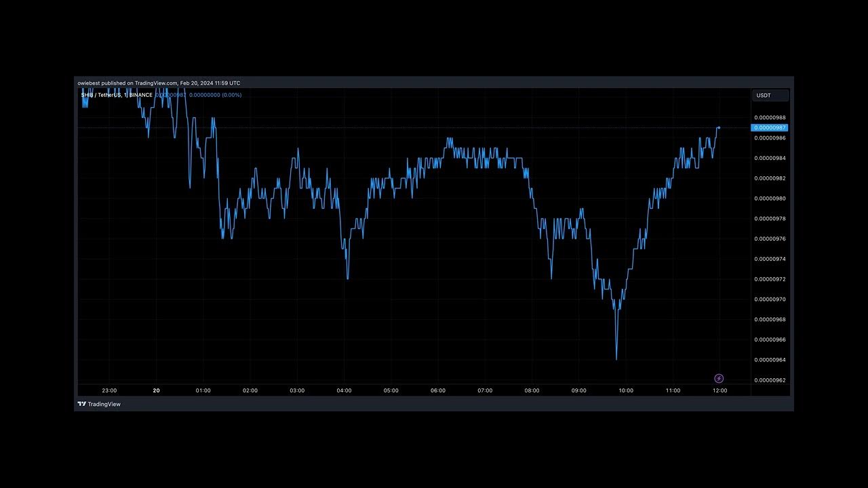
Task: Click the purple lightning bolt icon
Action: [x=719, y=378]
